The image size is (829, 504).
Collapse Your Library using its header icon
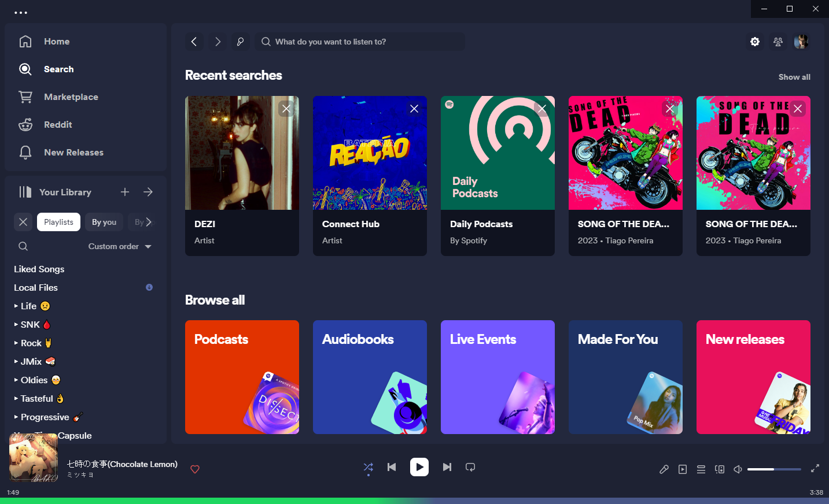click(25, 192)
